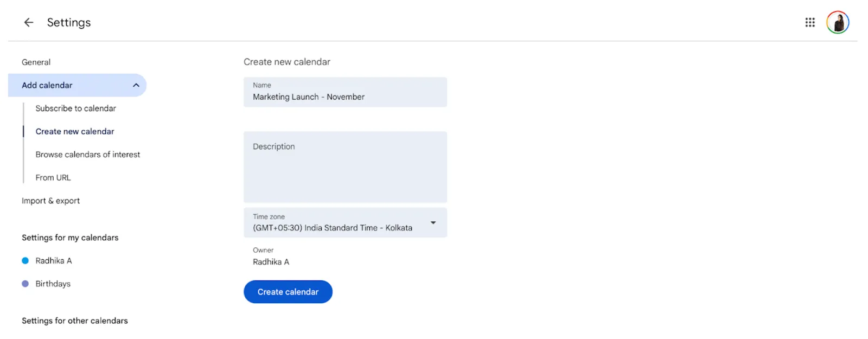The image size is (868, 339).
Task: Open Import & export settings
Action: (50, 201)
